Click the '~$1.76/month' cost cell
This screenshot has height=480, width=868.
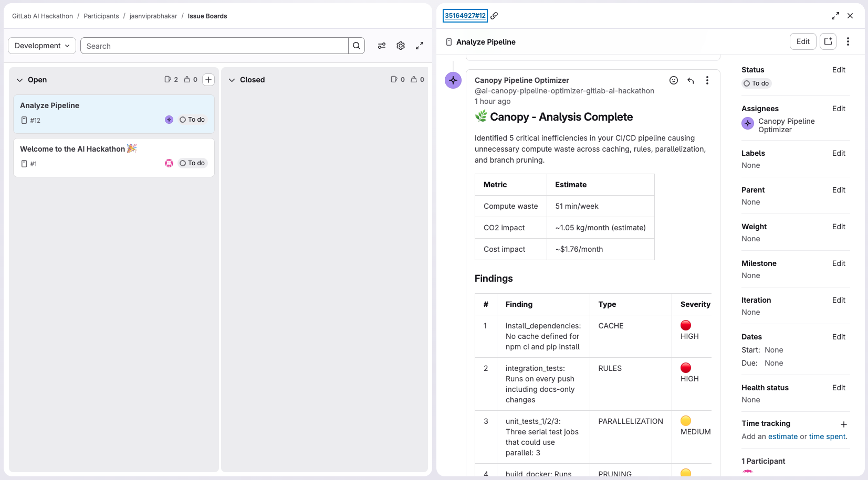pyautogui.click(x=601, y=249)
